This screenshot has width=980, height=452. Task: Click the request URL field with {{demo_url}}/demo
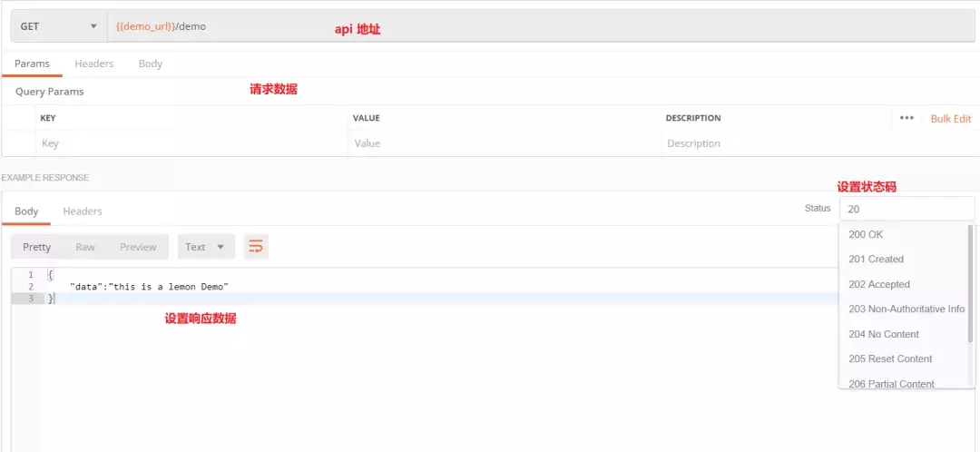[x=541, y=26]
